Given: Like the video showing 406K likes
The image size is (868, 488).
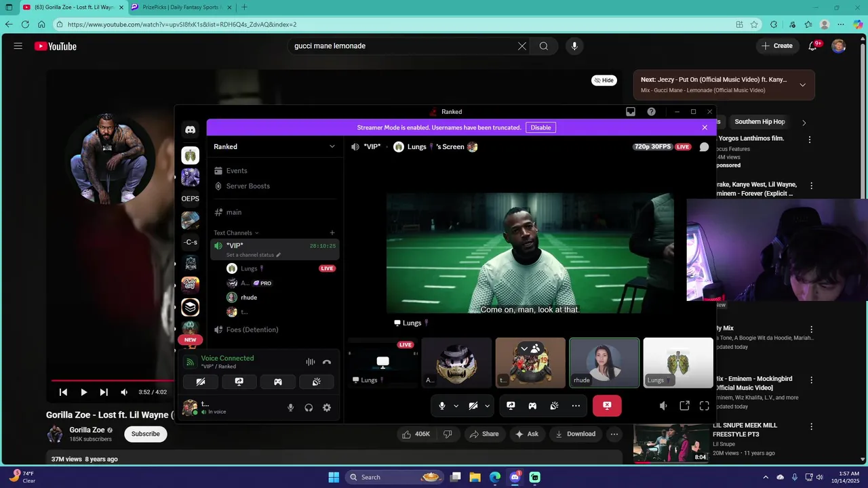Looking at the screenshot, I should 416,434.
